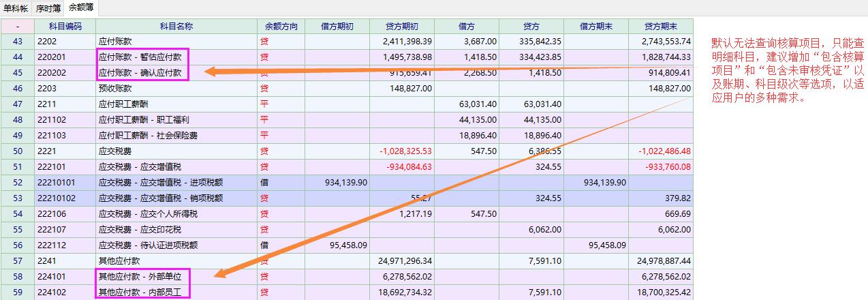The width and height of the screenshot is (868, 300).
Task: Select account code 2203 cell
Action: [65, 89]
